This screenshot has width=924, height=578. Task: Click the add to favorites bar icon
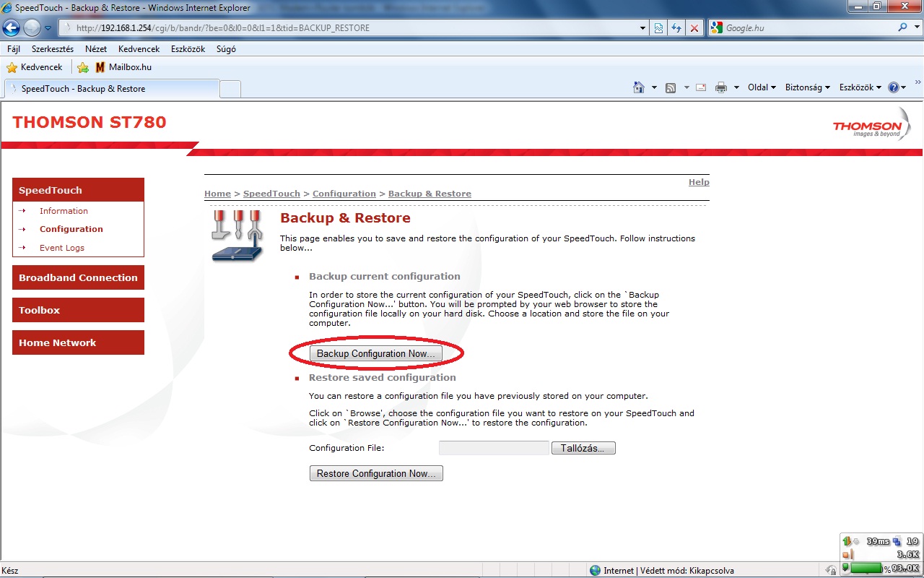click(x=83, y=67)
